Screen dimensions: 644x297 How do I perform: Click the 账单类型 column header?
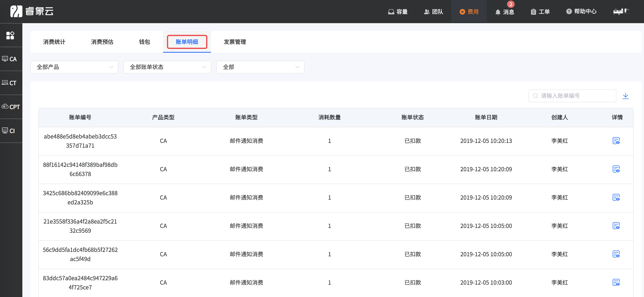[246, 117]
